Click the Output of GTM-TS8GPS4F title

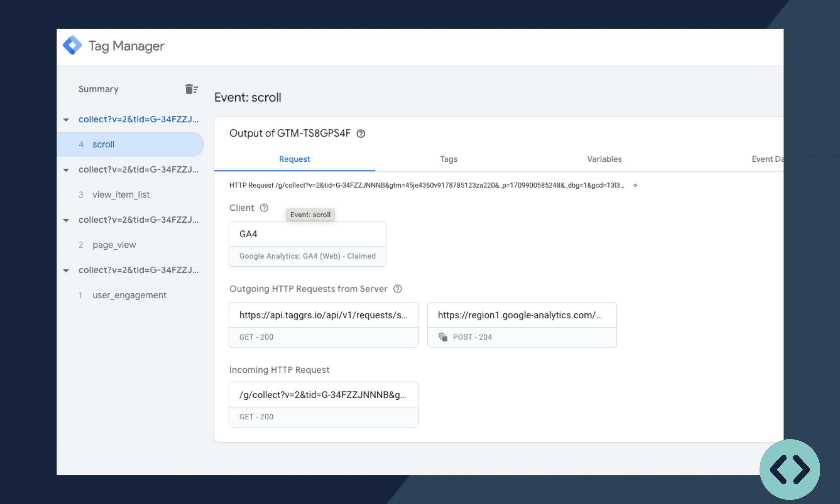pyautogui.click(x=290, y=133)
